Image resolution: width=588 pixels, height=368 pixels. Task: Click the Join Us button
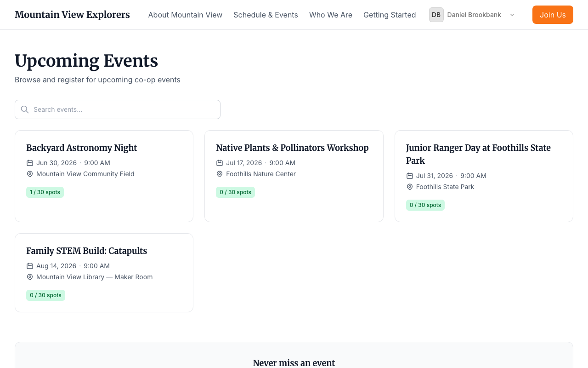pyautogui.click(x=553, y=15)
